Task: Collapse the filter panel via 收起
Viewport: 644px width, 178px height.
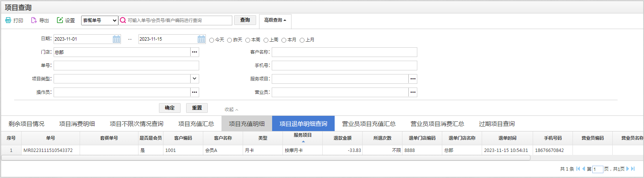Action: pyautogui.click(x=231, y=109)
